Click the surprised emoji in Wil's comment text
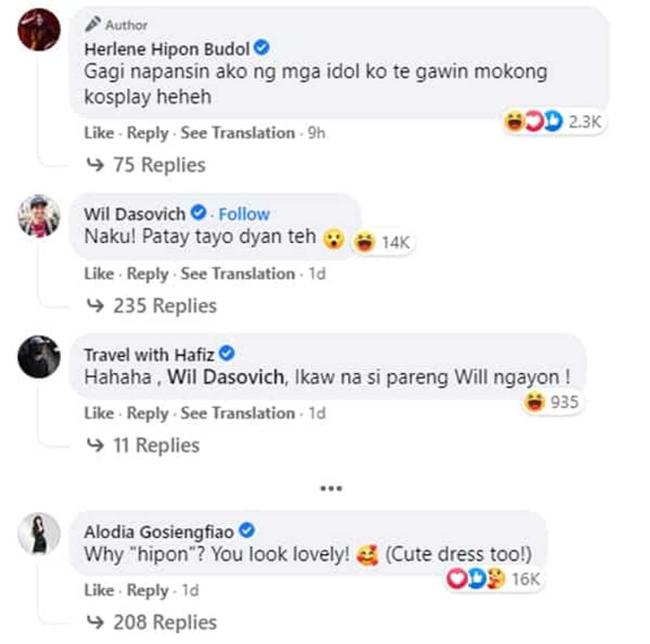This screenshot has height=644, width=650. pyautogui.click(x=333, y=239)
